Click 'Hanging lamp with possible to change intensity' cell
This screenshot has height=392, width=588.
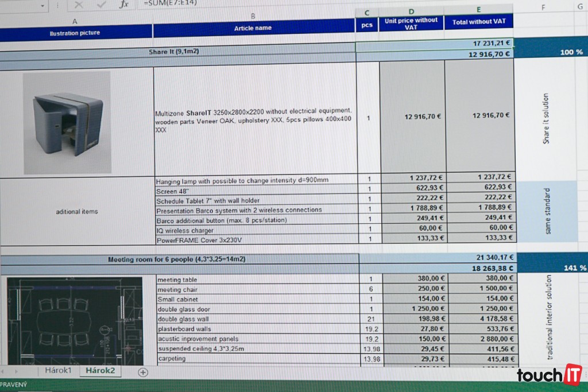(x=257, y=180)
